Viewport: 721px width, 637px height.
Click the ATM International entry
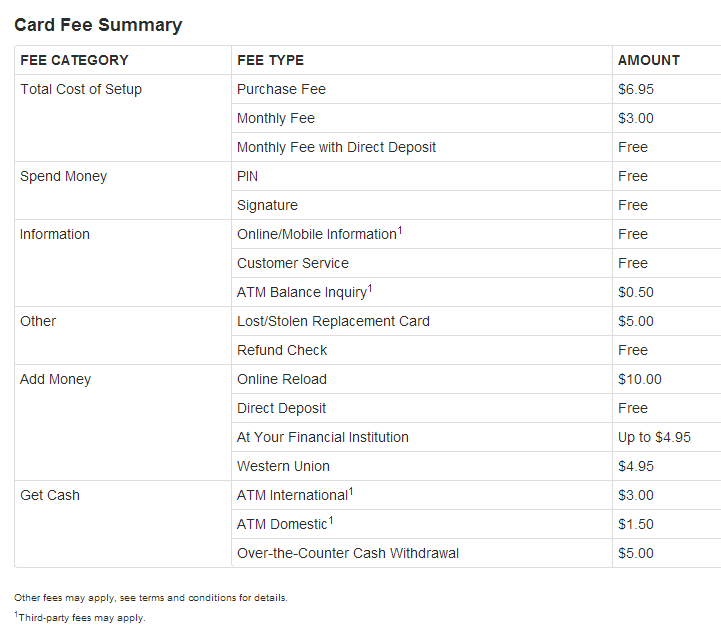pos(295,494)
